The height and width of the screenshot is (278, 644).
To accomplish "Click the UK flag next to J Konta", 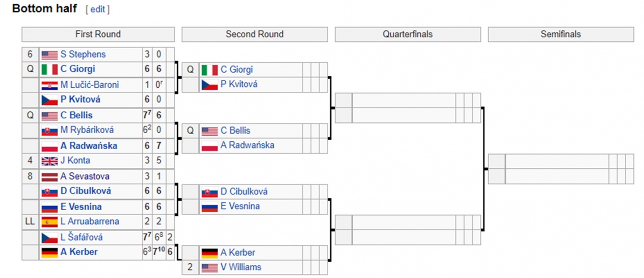I will [49, 161].
